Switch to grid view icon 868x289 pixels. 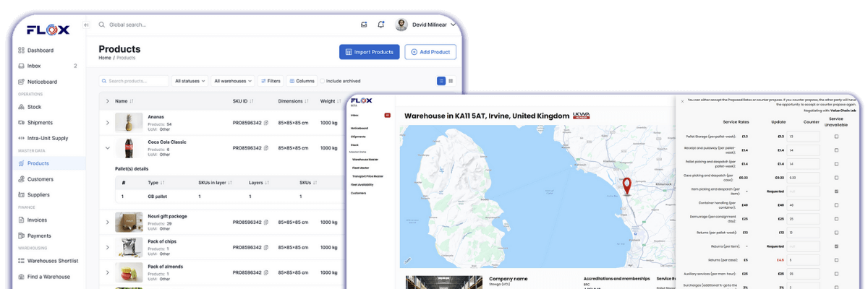pos(451,81)
